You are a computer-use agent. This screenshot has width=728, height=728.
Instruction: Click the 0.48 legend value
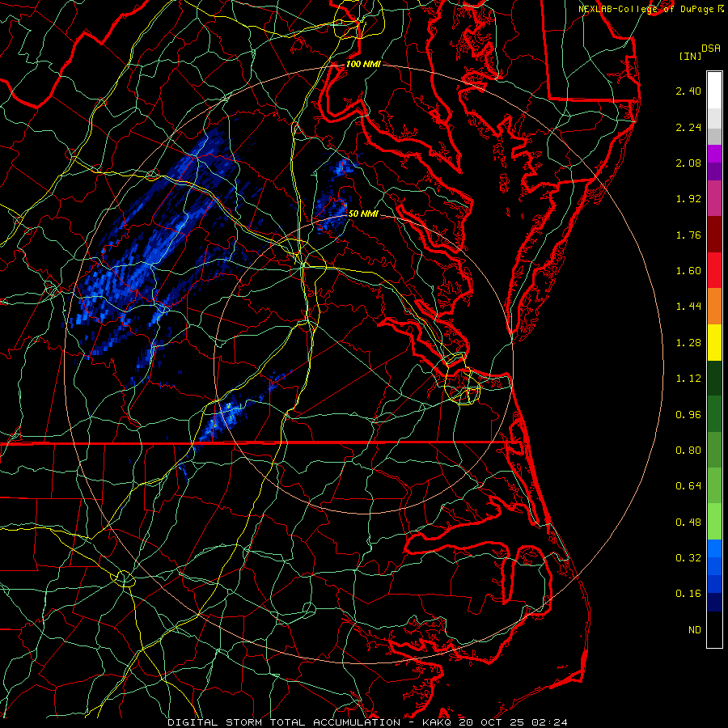point(688,523)
